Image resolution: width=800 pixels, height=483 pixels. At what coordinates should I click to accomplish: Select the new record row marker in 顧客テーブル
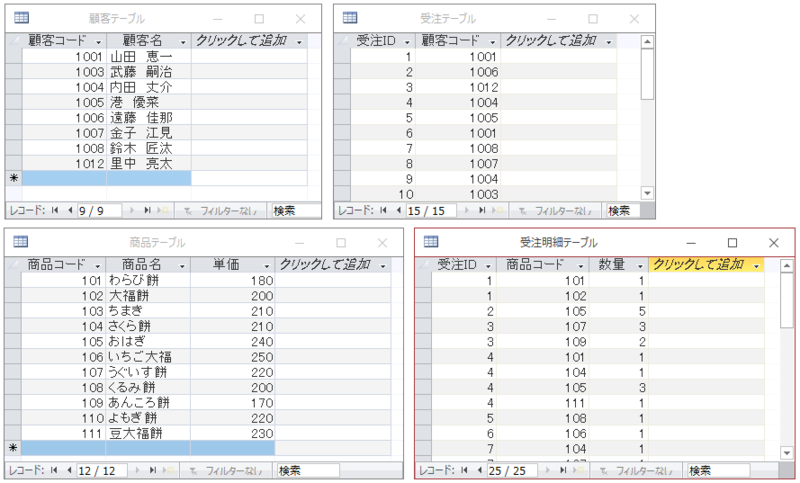click(13, 178)
